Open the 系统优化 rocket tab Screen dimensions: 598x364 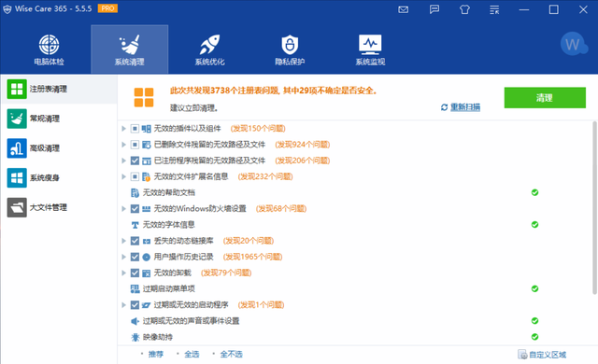(209, 49)
